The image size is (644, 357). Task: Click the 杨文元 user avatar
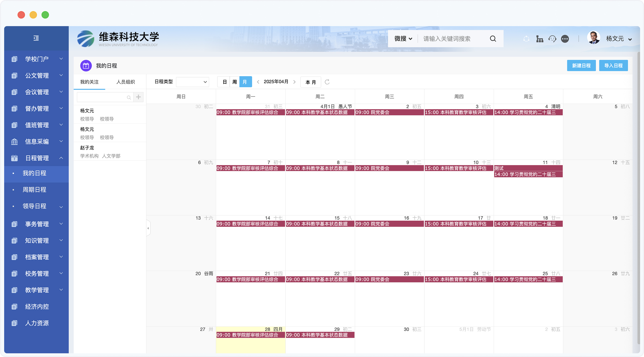click(593, 38)
